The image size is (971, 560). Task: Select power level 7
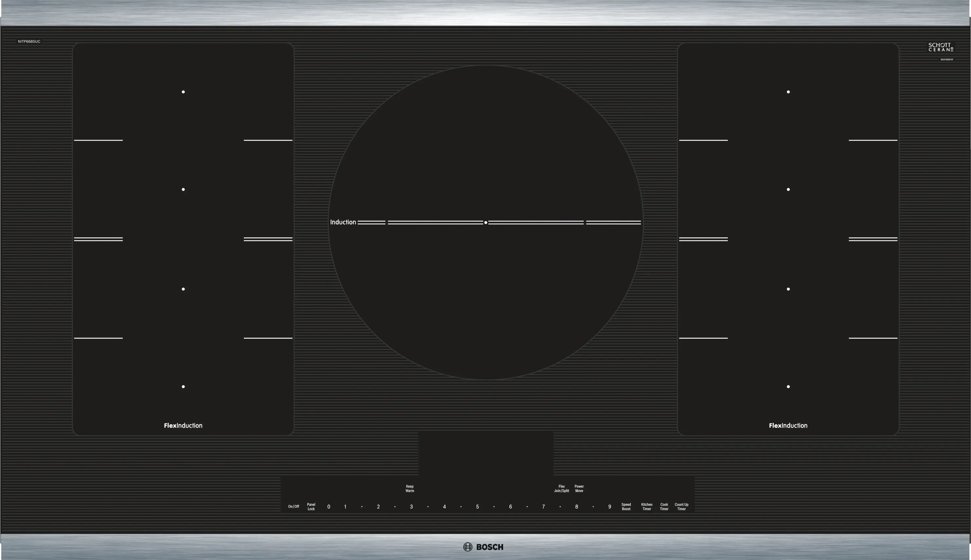(x=543, y=507)
